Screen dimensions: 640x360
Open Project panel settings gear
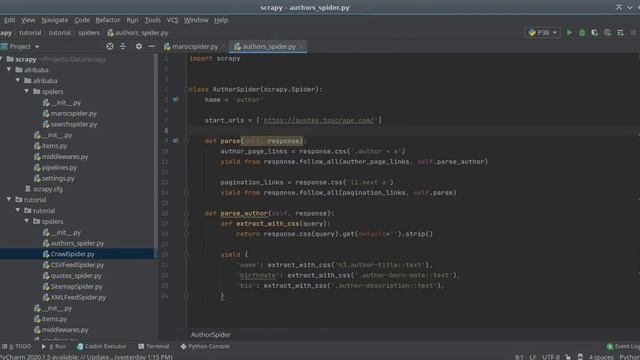click(x=139, y=47)
